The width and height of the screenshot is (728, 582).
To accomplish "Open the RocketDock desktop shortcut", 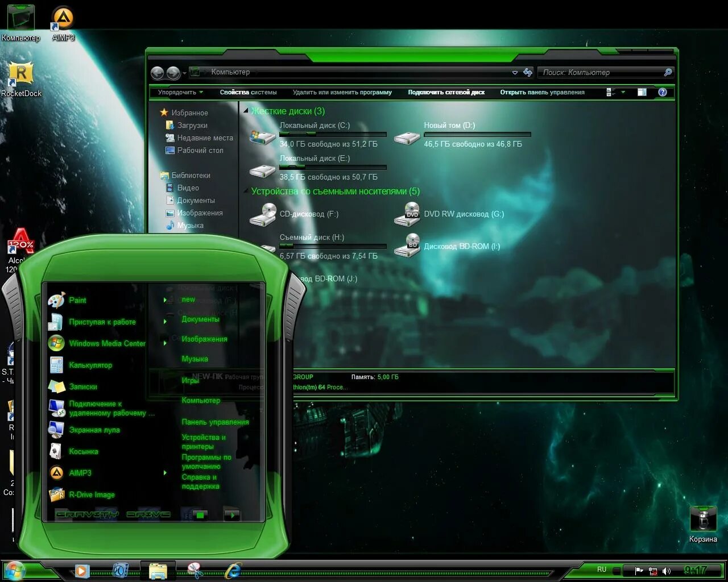I will [21, 78].
